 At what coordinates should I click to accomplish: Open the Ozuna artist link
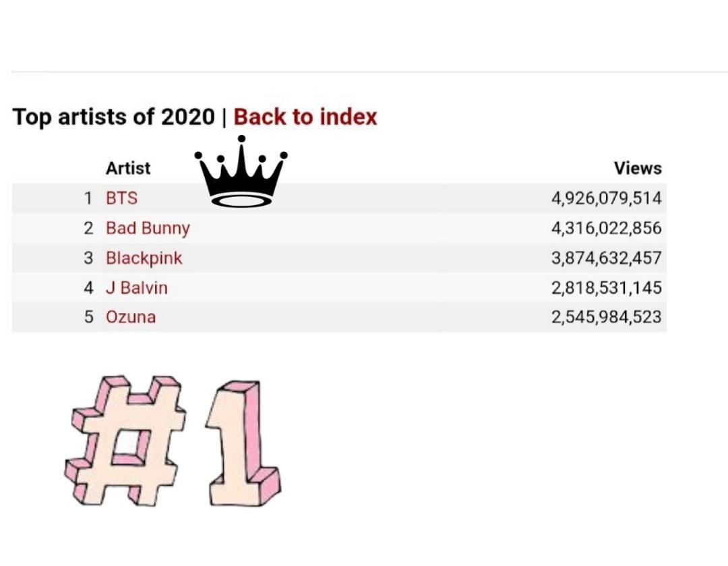pos(131,317)
